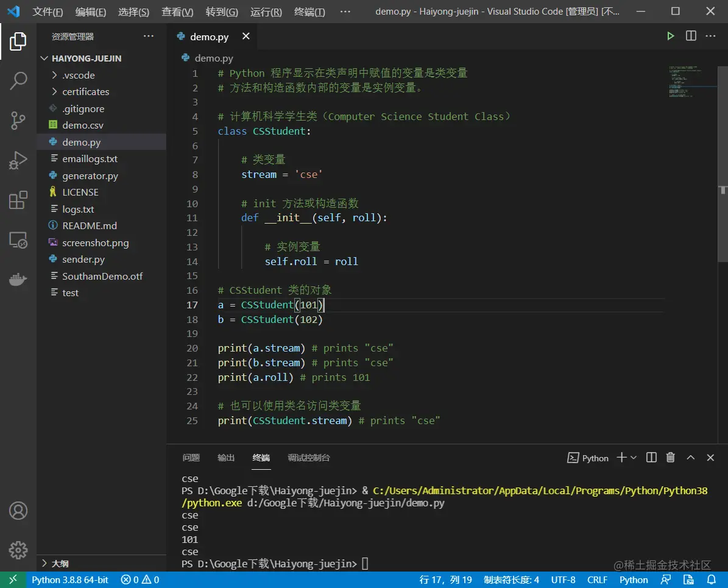Open remote window indicator in status bar
This screenshot has height=588, width=728.
13,579
